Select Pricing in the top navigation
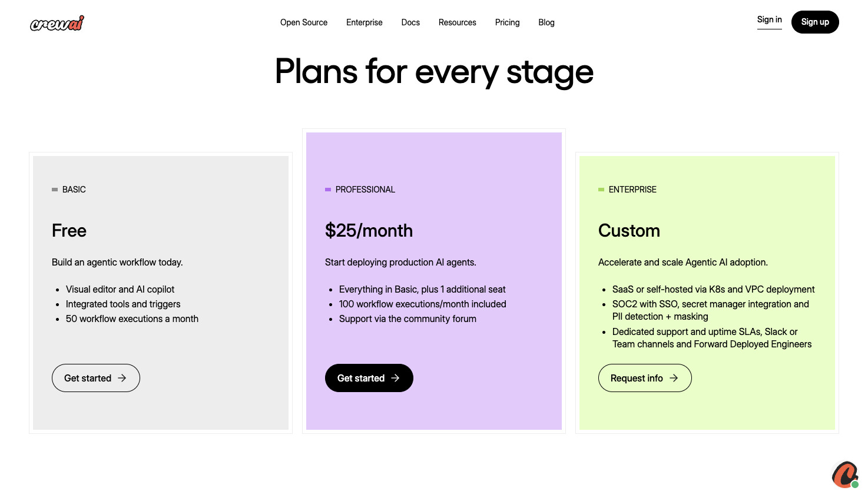The height and width of the screenshot is (491, 868). [507, 22]
